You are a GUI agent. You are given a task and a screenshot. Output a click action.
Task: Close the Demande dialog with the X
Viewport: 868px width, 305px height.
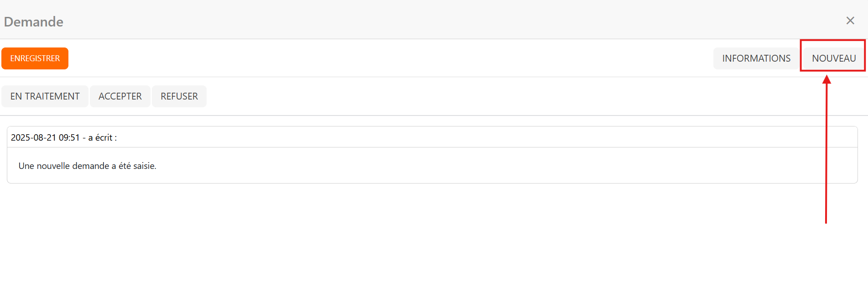coord(850,21)
